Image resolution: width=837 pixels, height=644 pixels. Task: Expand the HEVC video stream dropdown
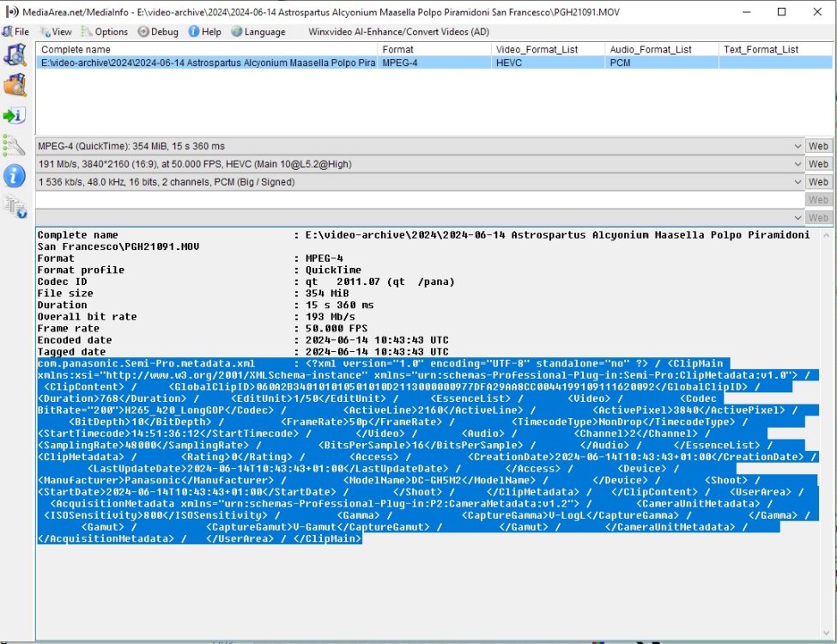(x=798, y=164)
